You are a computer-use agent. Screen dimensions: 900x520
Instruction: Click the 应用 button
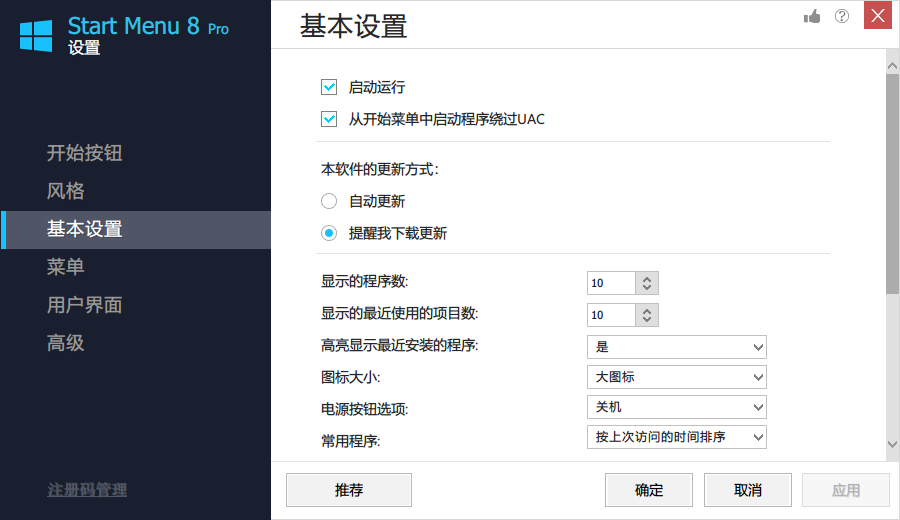(x=846, y=490)
